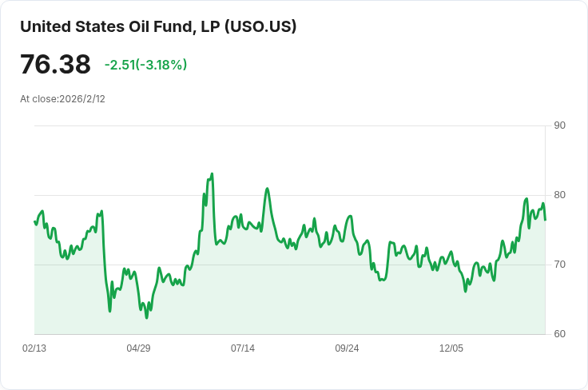Click the leftmost start of the price line
The height and width of the screenshot is (390, 588).
(34, 221)
